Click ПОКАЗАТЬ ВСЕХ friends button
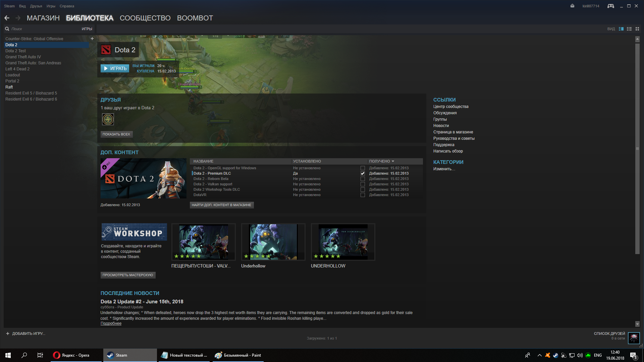Screen dimensions: 644x362 tap(116, 134)
